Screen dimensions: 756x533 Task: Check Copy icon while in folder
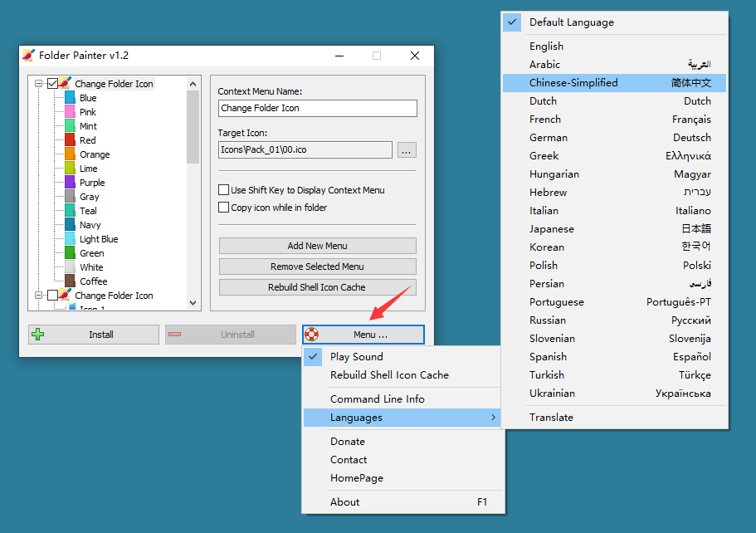(x=222, y=207)
